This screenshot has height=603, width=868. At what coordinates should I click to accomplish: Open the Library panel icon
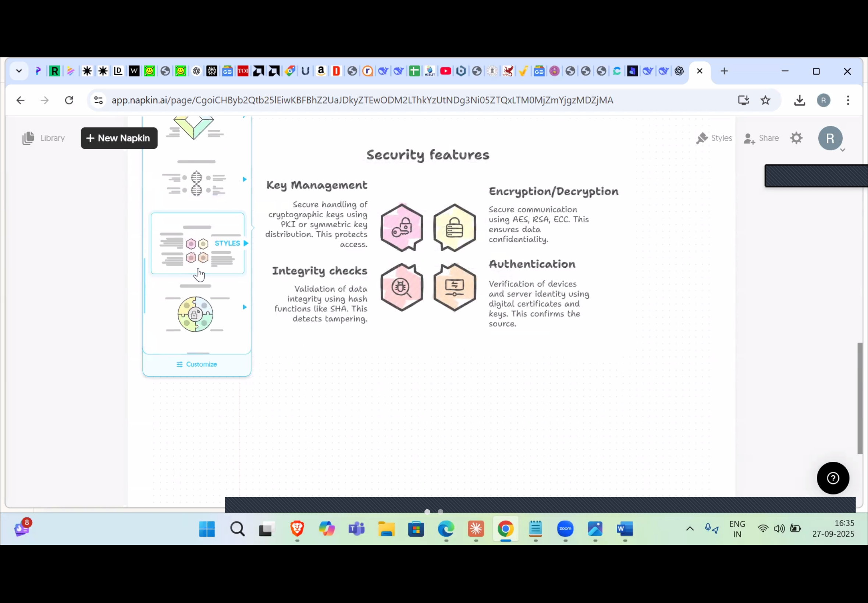[28, 138]
